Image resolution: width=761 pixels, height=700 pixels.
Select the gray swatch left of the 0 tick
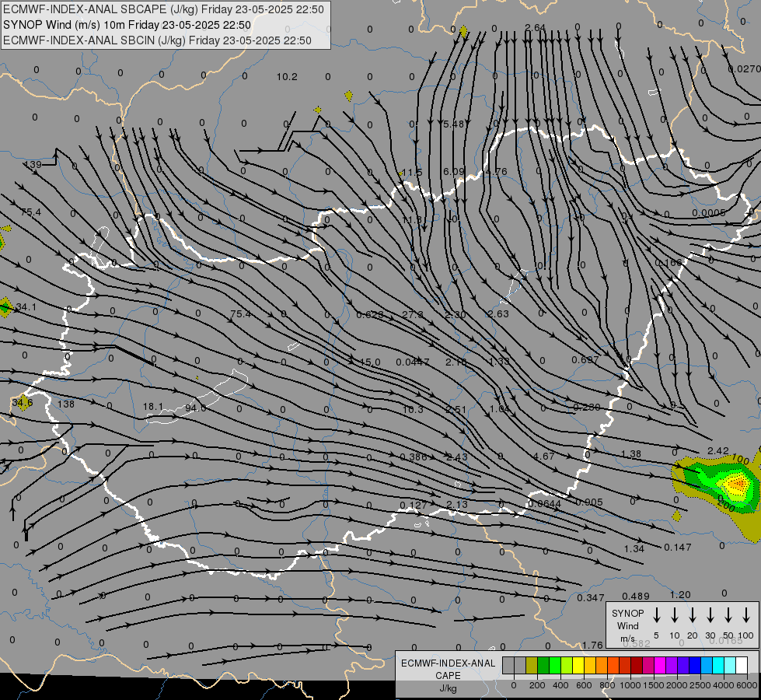tap(508, 666)
